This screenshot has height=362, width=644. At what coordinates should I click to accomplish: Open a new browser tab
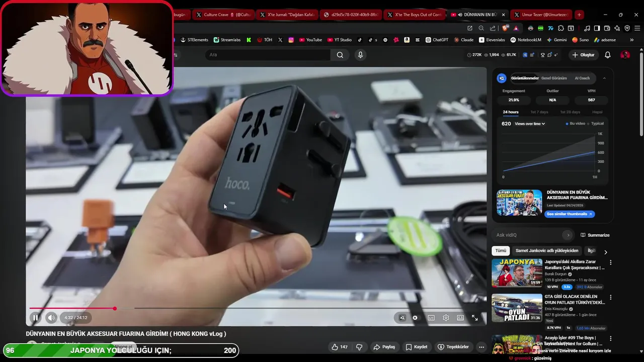[x=579, y=15]
